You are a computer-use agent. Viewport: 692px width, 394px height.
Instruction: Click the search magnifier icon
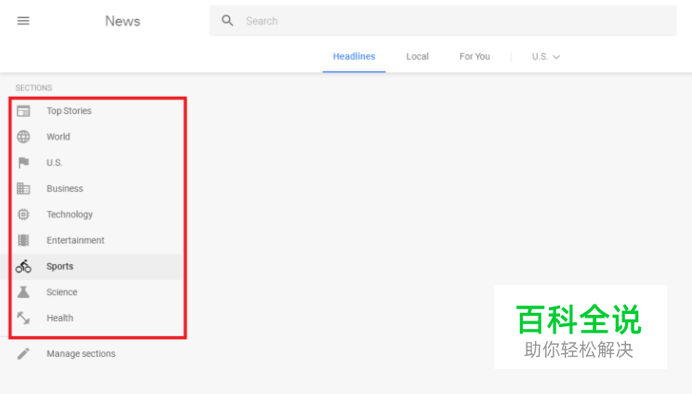pyautogui.click(x=227, y=21)
